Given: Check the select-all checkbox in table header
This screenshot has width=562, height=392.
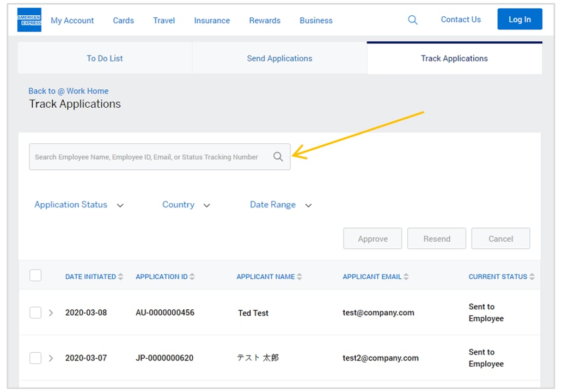Looking at the screenshot, I should (35, 275).
